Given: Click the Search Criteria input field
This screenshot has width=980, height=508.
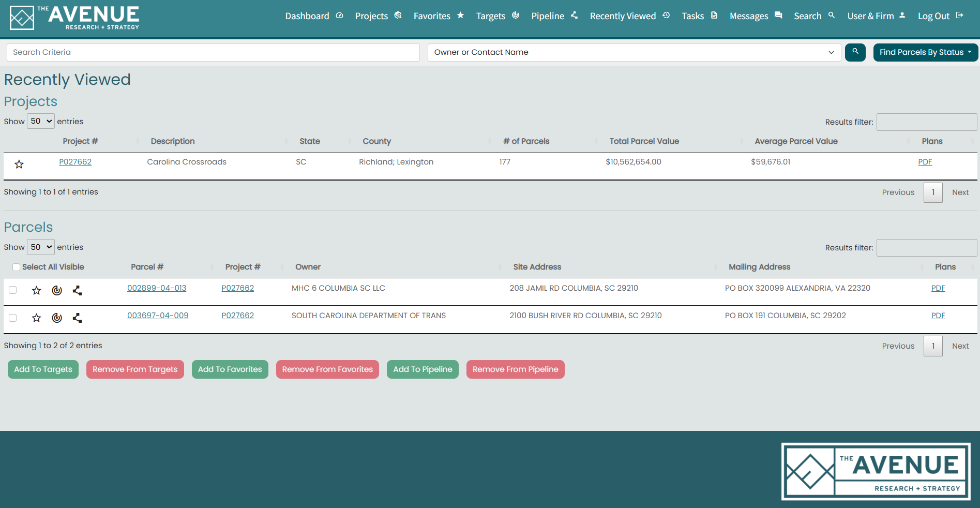Looking at the screenshot, I should pyautogui.click(x=213, y=52).
